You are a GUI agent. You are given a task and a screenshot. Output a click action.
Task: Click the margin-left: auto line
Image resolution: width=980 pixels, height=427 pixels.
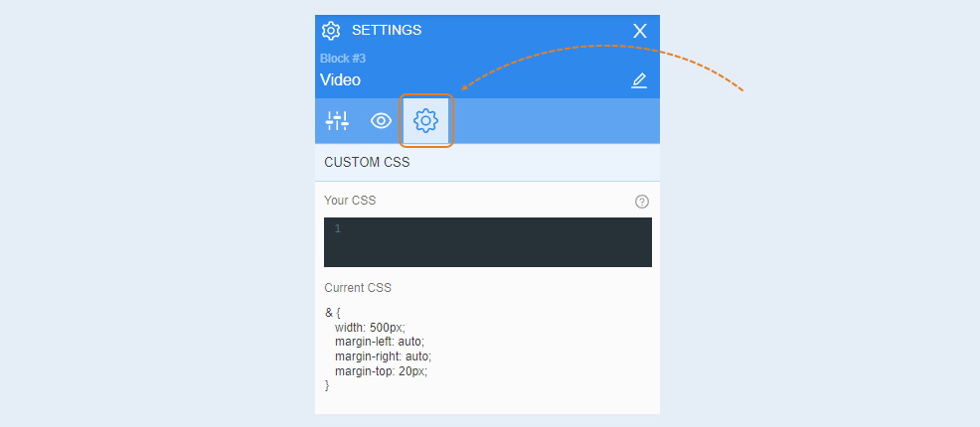380,342
